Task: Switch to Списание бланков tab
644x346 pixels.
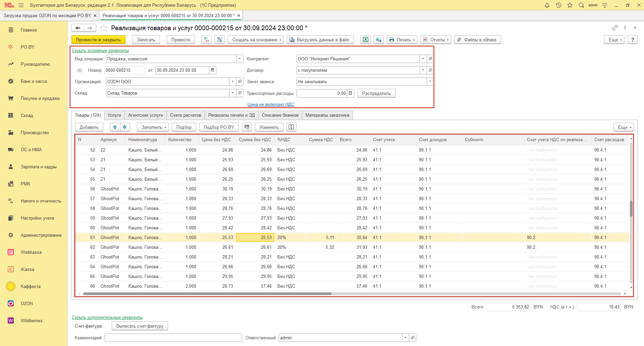Action: 280,115
